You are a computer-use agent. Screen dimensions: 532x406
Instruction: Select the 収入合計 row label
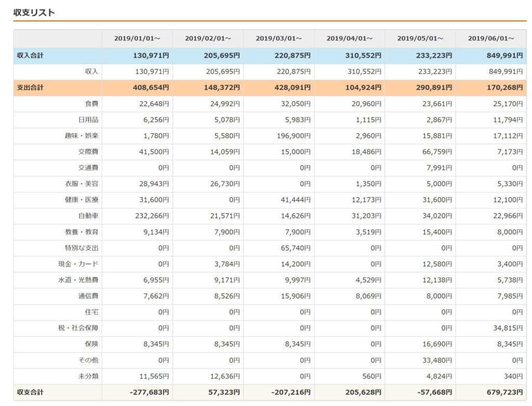click(30, 56)
